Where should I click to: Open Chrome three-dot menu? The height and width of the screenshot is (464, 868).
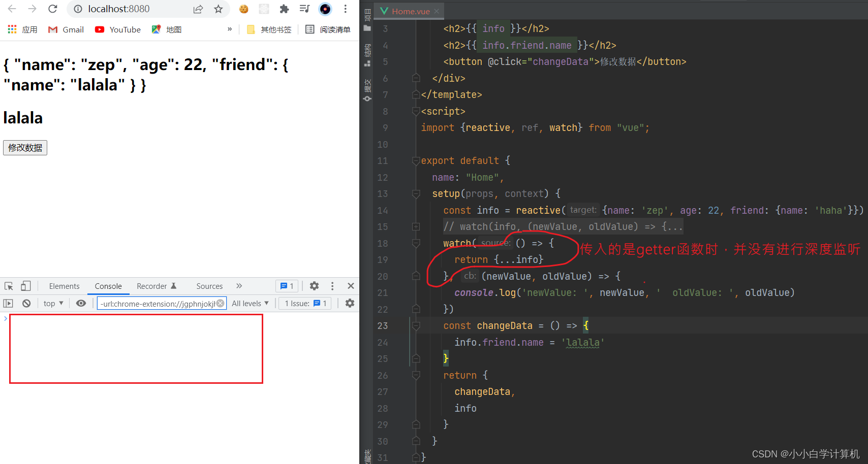(346, 9)
